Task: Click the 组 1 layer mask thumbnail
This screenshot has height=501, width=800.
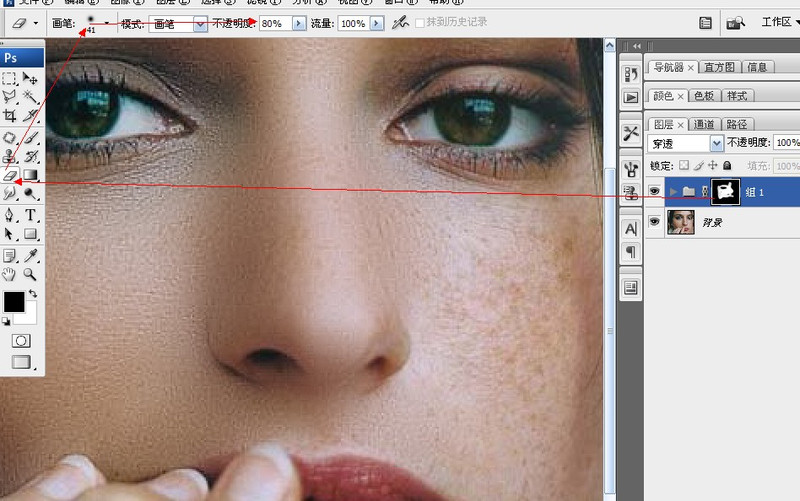Action: [725, 191]
